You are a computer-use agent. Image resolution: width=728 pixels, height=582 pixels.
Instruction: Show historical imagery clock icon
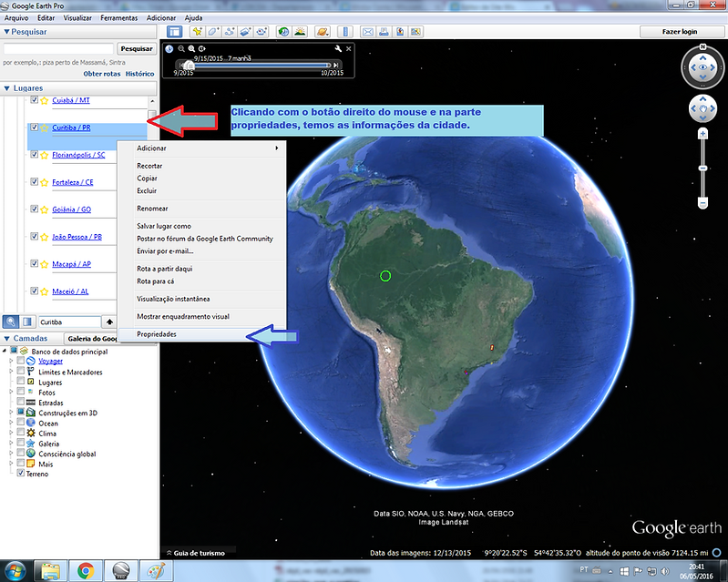283,32
